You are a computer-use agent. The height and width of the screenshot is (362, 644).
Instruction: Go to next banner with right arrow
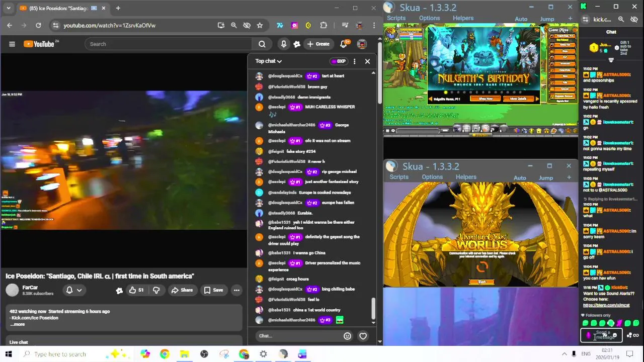coord(537,99)
